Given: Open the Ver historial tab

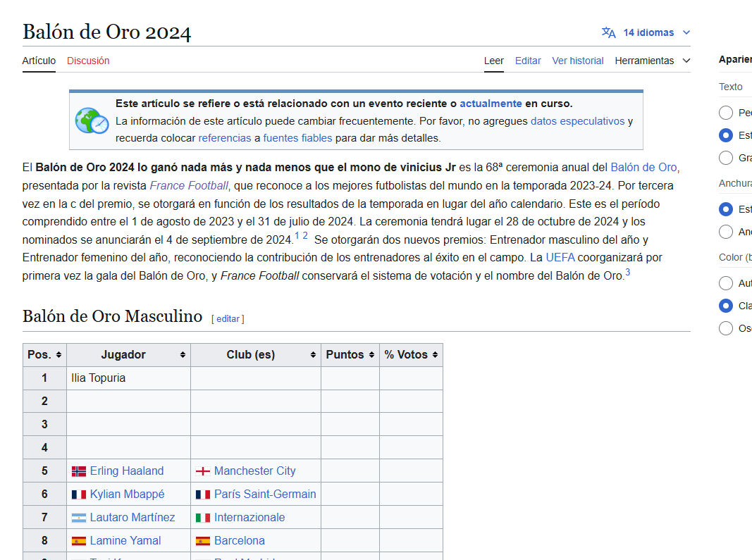Looking at the screenshot, I should click(x=577, y=61).
